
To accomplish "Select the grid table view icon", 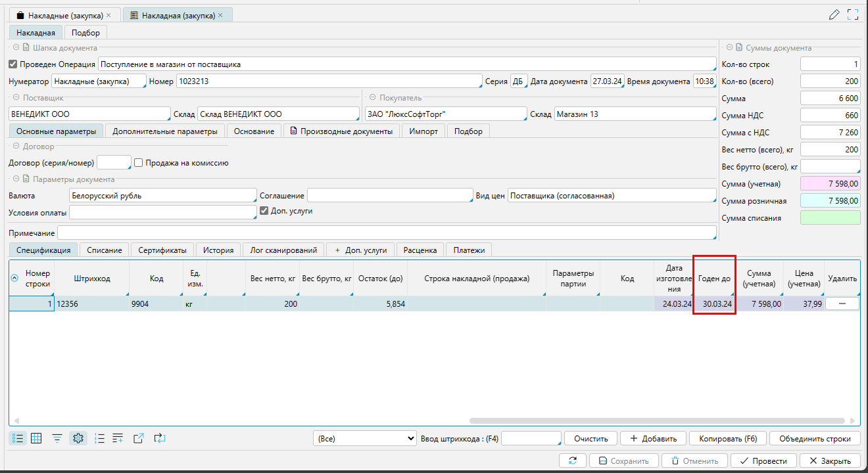I will (x=37, y=438).
